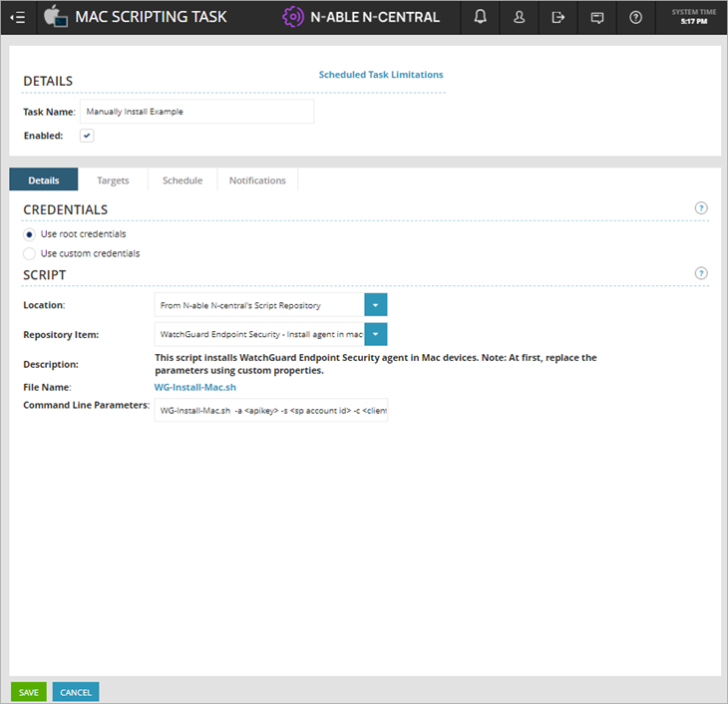Collapse the navigation menu icon
The image size is (728, 704).
click(17, 17)
